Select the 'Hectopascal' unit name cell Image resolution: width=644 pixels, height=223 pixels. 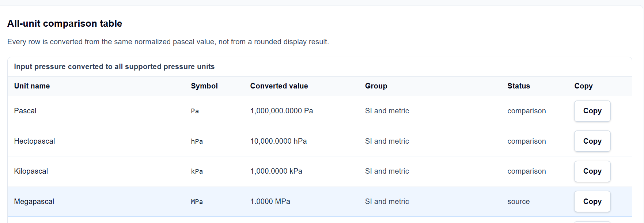pyautogui.click(x=34, y=141)
